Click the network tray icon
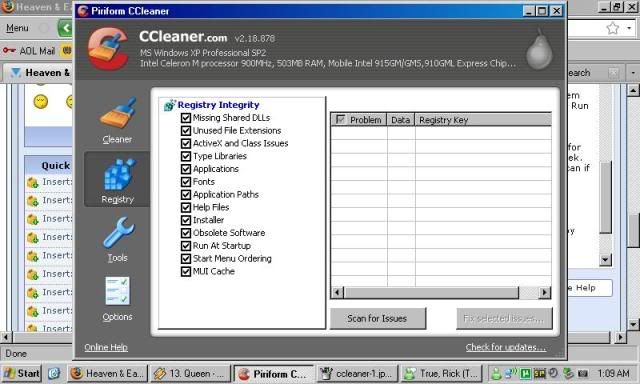Screen dimensions: 640x384 click(x=511, y=373)
